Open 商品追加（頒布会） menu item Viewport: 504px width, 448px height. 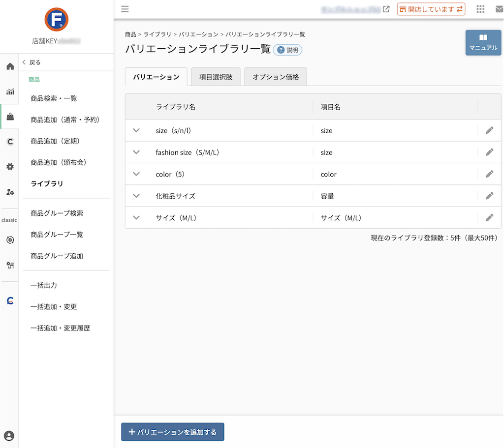point(59,162)
